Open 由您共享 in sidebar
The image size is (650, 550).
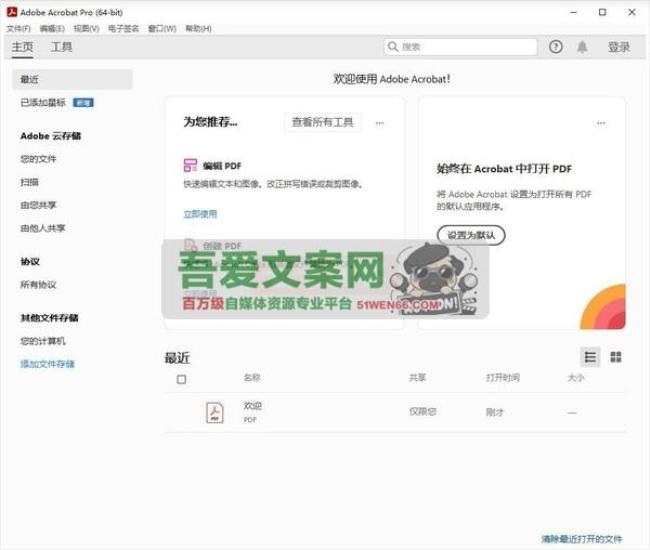point(38,205)
